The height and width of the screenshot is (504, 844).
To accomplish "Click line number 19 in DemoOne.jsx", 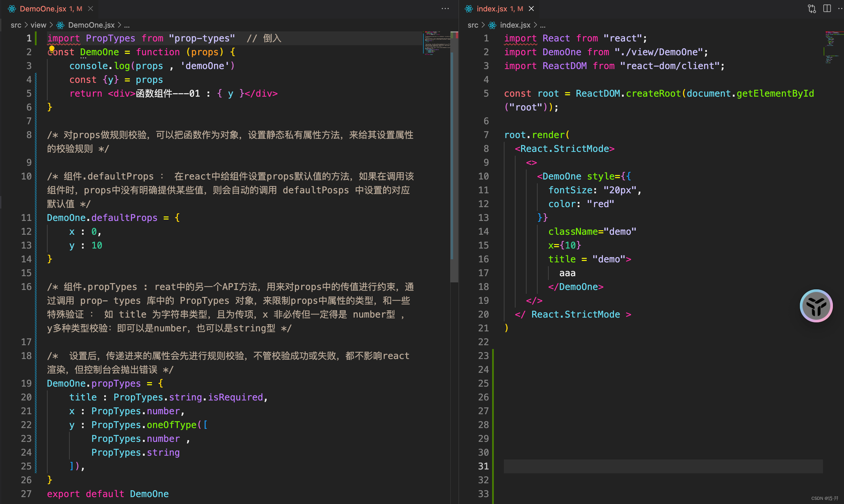I will coord(26,384).
